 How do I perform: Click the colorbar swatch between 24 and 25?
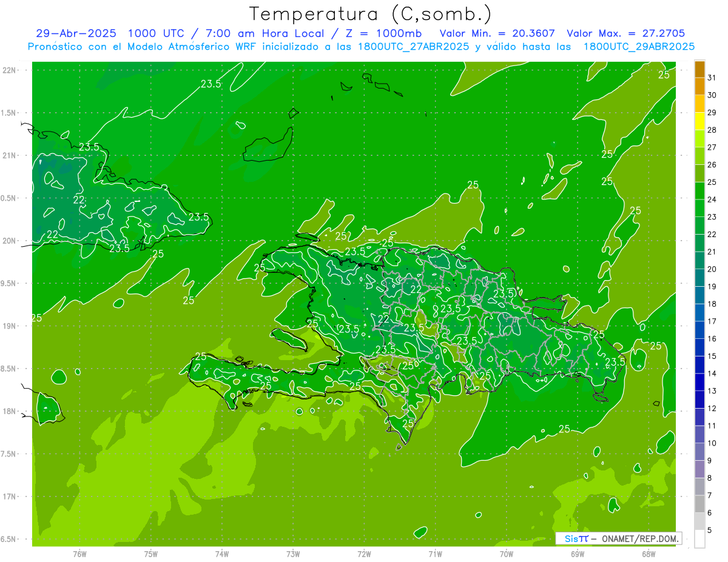(699, 191)
